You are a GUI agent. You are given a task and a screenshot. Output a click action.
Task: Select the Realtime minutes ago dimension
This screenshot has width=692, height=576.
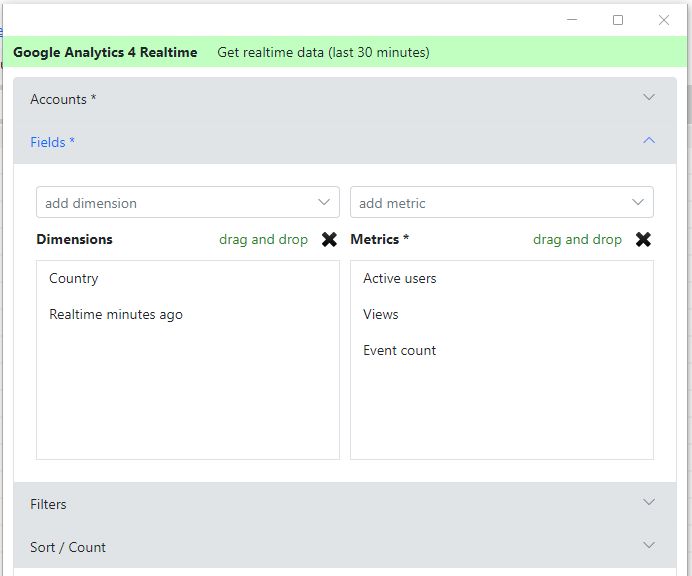coord(116,314)
